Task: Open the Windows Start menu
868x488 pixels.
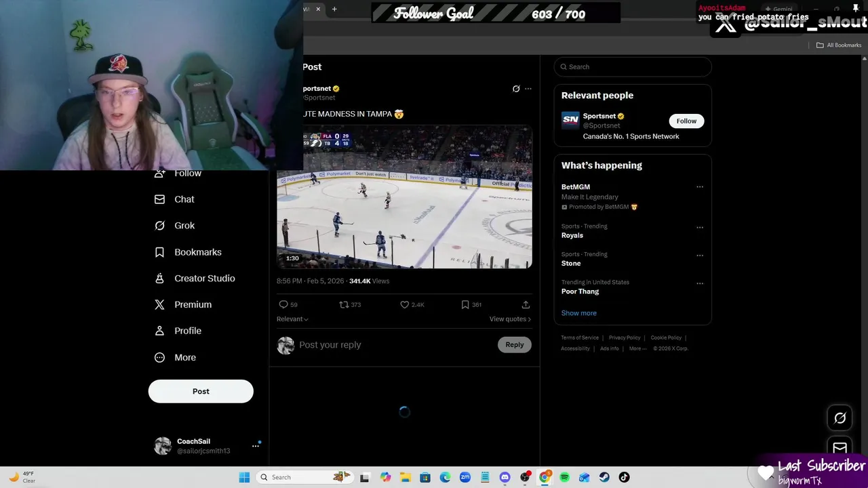Action: (244, 477)
